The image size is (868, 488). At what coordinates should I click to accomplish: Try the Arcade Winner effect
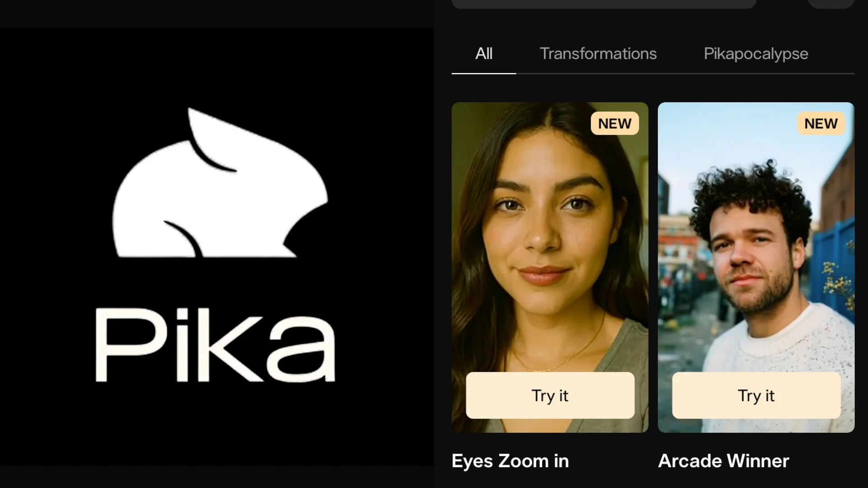coord(756,395)
